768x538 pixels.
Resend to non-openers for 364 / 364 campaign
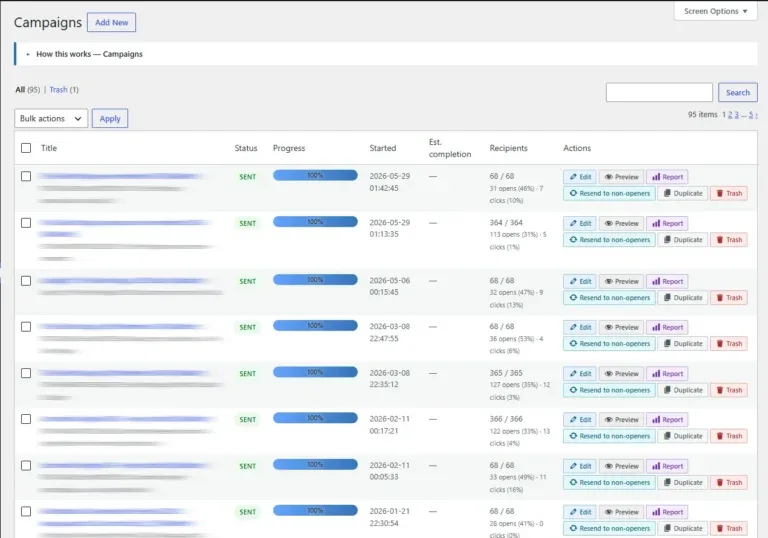click(x=609, y=240)
